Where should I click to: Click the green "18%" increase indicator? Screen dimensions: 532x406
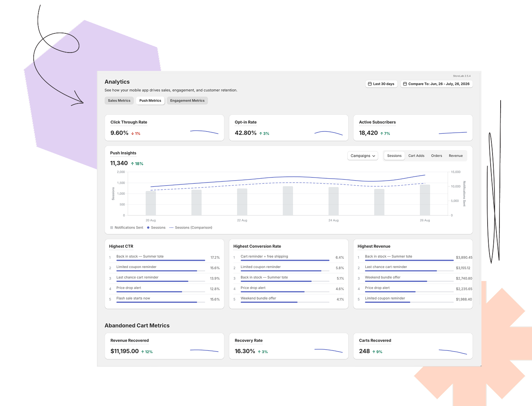137,164
